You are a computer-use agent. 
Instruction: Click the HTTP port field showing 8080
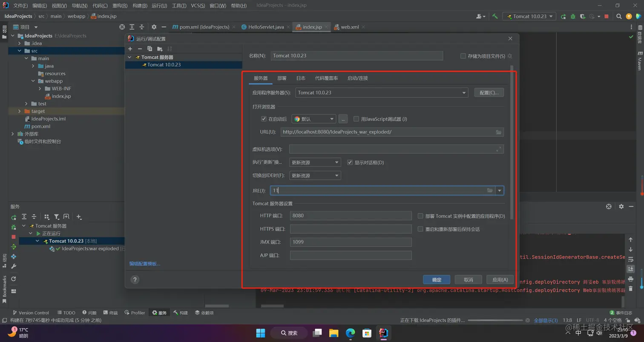click(x=351, y=216)
